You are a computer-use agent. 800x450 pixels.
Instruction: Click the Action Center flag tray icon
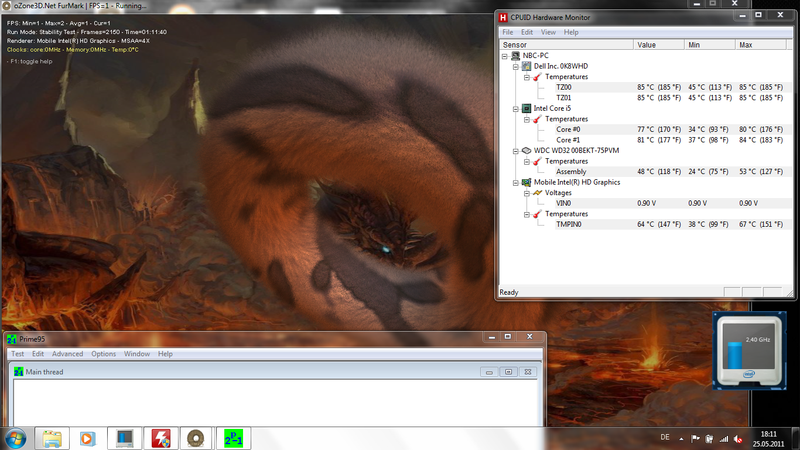tap(695, 439)
